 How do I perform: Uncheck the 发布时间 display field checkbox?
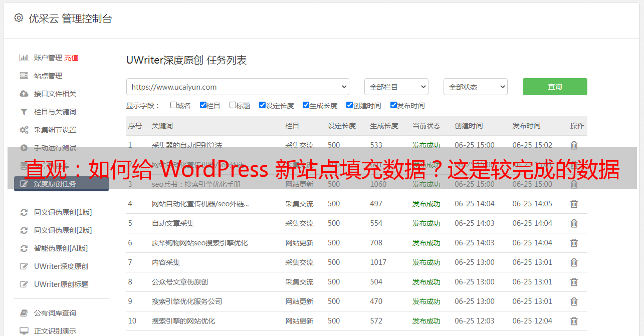[393, 105]
